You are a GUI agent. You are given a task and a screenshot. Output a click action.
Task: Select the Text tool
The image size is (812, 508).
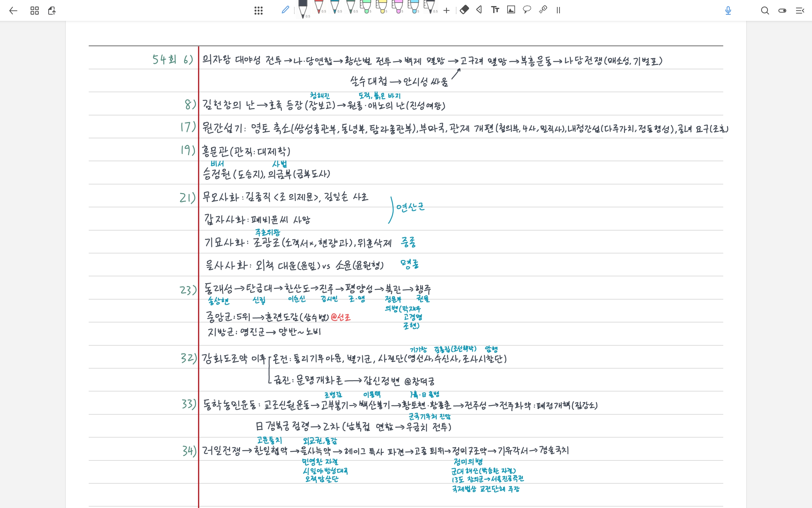point(495,10)
